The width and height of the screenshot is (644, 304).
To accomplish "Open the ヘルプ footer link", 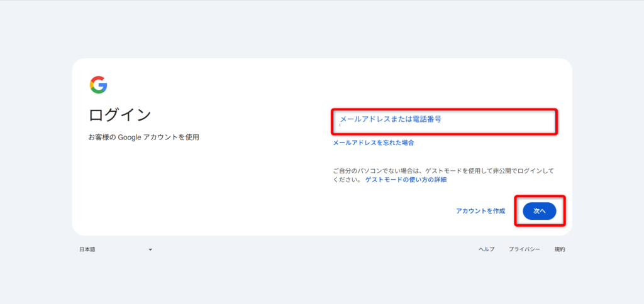I will pos(486,249).
